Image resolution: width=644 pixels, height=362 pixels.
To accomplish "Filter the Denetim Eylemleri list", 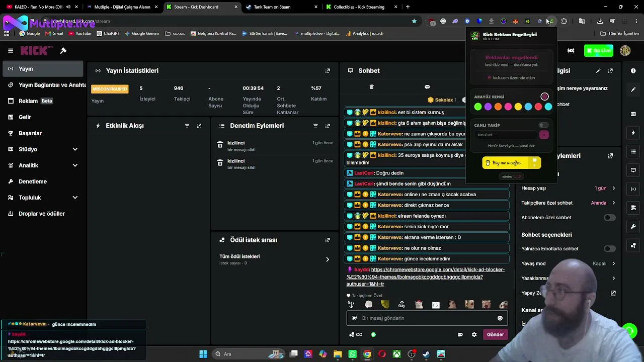I will point(315,126).
